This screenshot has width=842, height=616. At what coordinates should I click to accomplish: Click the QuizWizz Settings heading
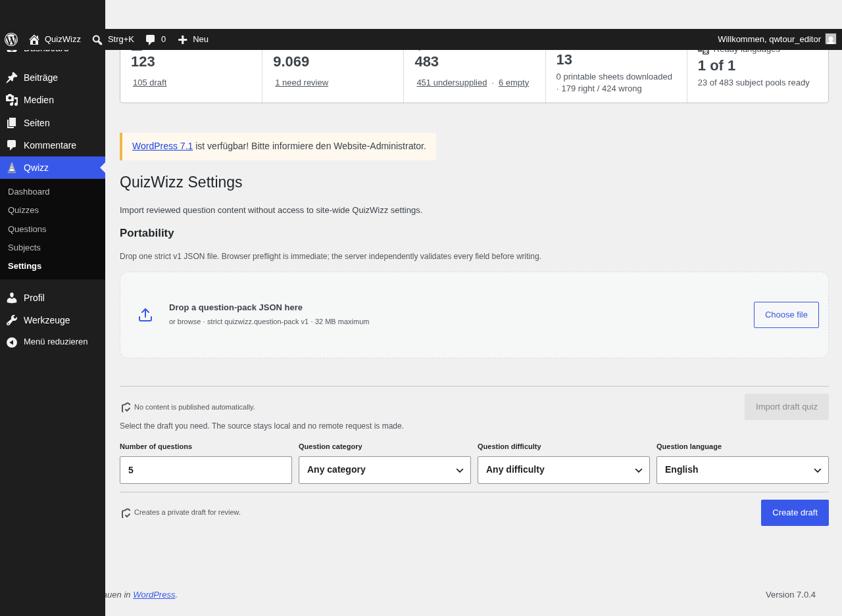(x=181, y=183)
